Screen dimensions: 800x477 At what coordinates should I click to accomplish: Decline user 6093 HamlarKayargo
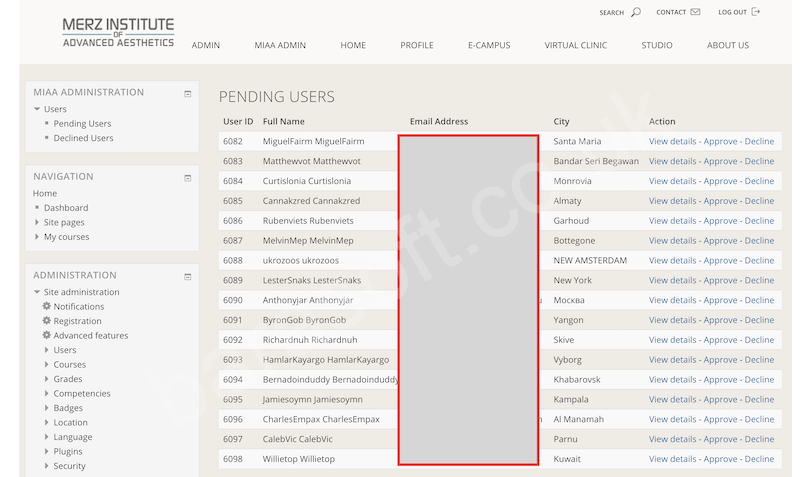(x=759, y=360)
